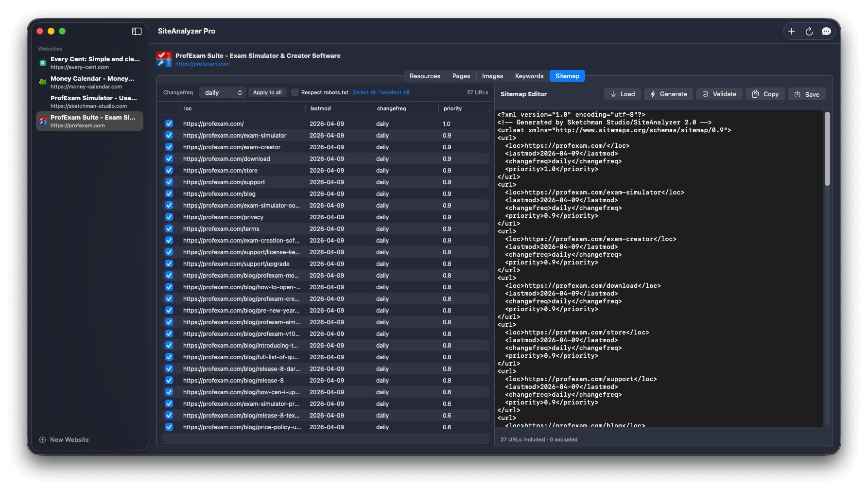This screenshot has height=491, width=868.
Task: Add a new website with the plus toolbar icon
Action: [x=792, y=31]
